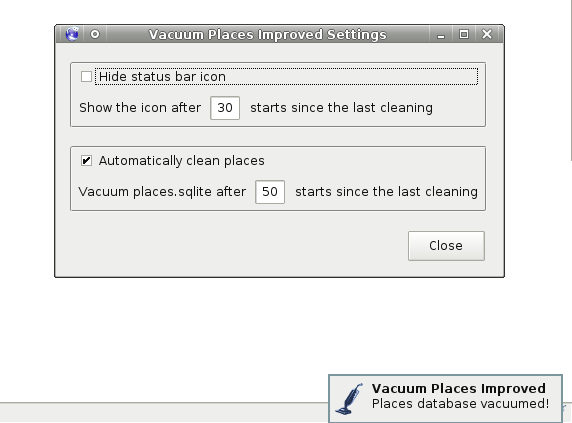Toggle the sticky circle titlebar button

(x=95, y=34)
